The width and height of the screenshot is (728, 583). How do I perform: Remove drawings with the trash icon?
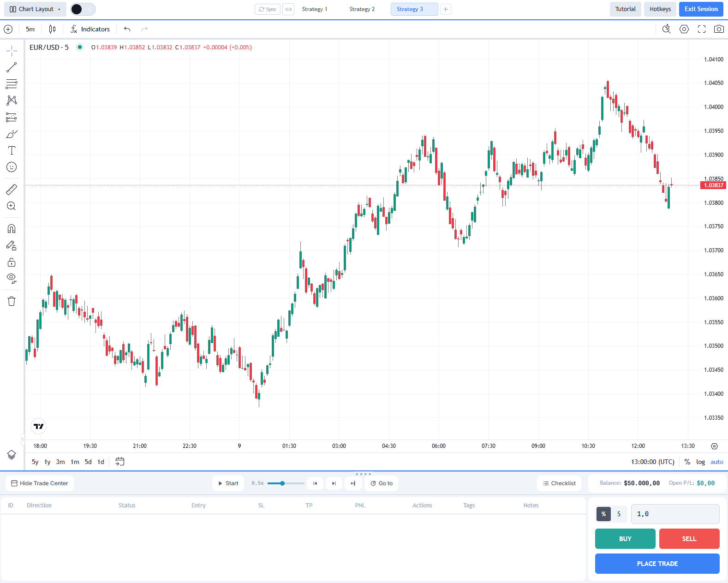tap(12, 301)
